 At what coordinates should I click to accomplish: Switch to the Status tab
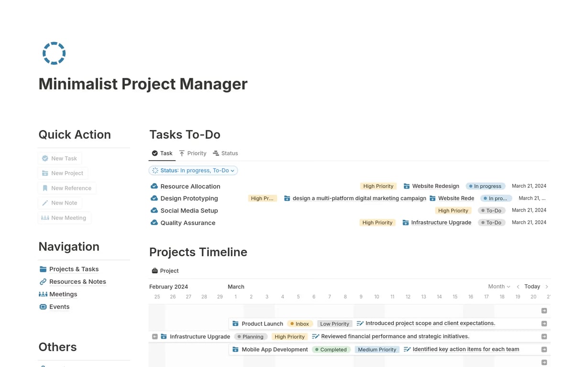(x=225, y=153)
